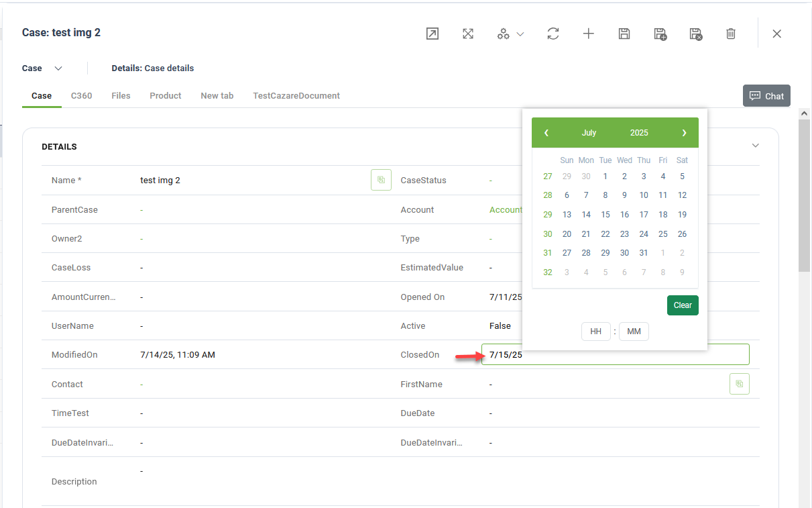
Task: Collapse the DETAILS section chevron
Action: click(x=756, y=146)
